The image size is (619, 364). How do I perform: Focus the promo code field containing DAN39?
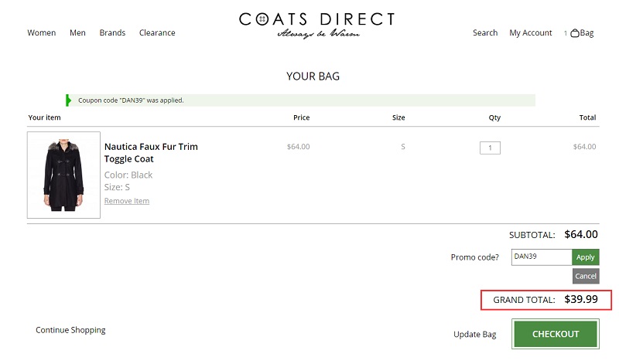coord(542,257)
